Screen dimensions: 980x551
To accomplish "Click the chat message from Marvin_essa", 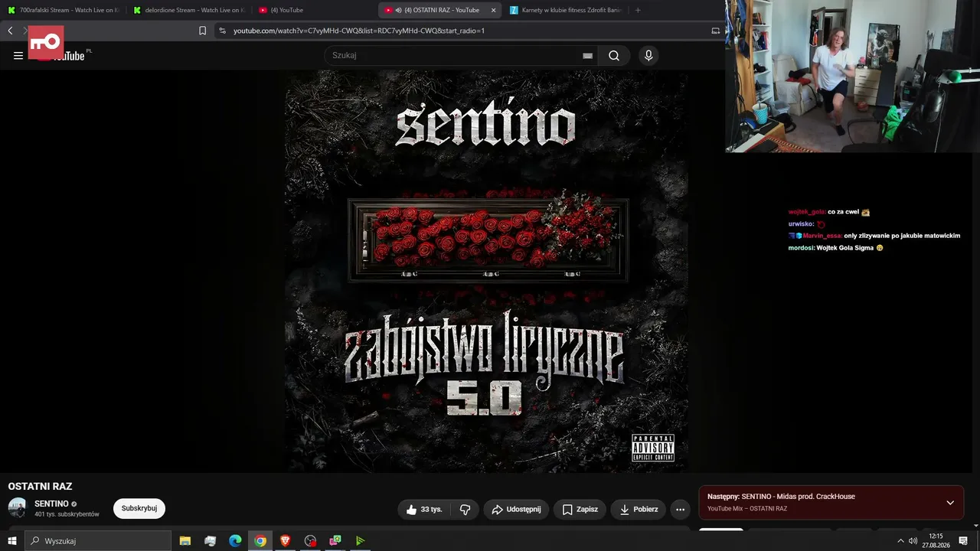I will pyautogui.click(x=874, y=236).
